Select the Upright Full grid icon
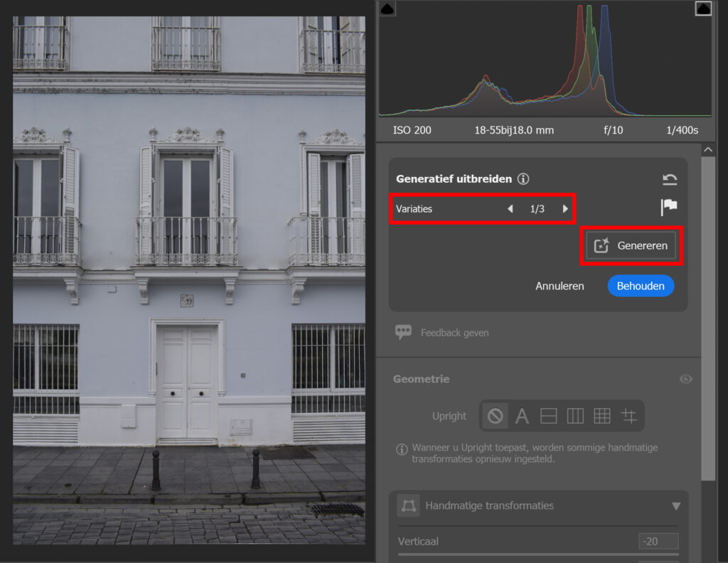728x563 pixels. pyautogui.click(x=602, y=416)
